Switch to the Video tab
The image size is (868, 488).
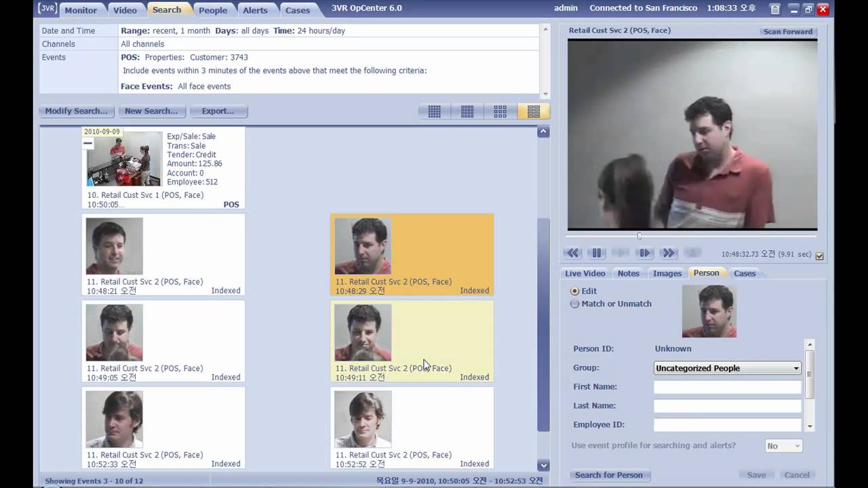[125, 10]
